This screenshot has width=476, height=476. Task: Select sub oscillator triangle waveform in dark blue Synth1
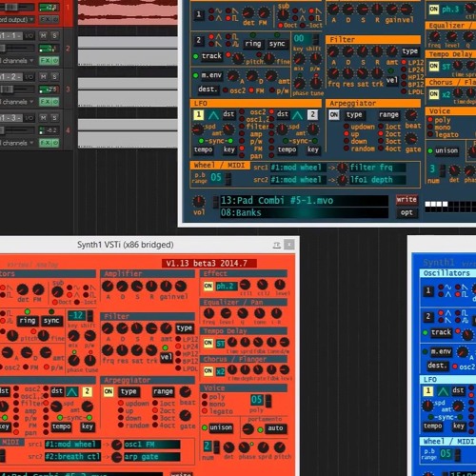tap(295, 18)
